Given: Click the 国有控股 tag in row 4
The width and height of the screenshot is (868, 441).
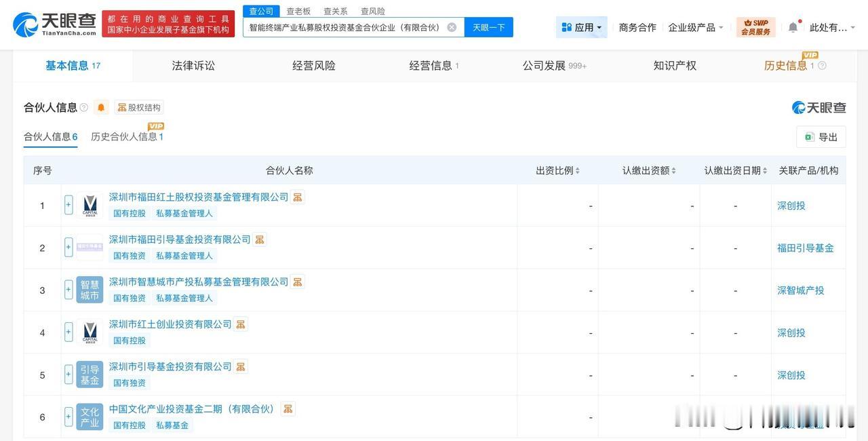Looking at the screenshot, I should pyautogui.click(x=130, y=340).
